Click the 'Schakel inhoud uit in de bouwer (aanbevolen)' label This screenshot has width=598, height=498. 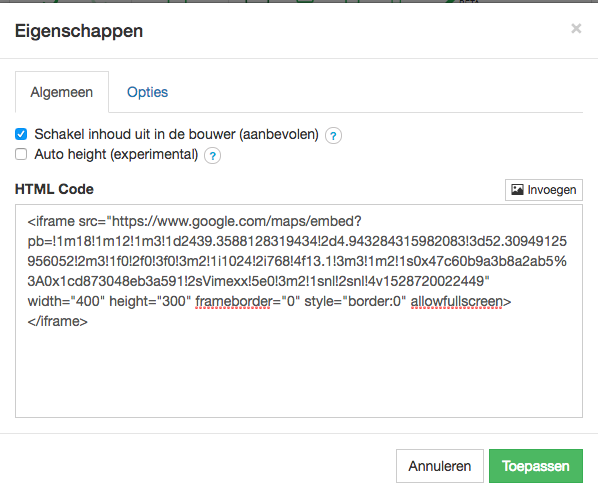(x=176, y=134)
